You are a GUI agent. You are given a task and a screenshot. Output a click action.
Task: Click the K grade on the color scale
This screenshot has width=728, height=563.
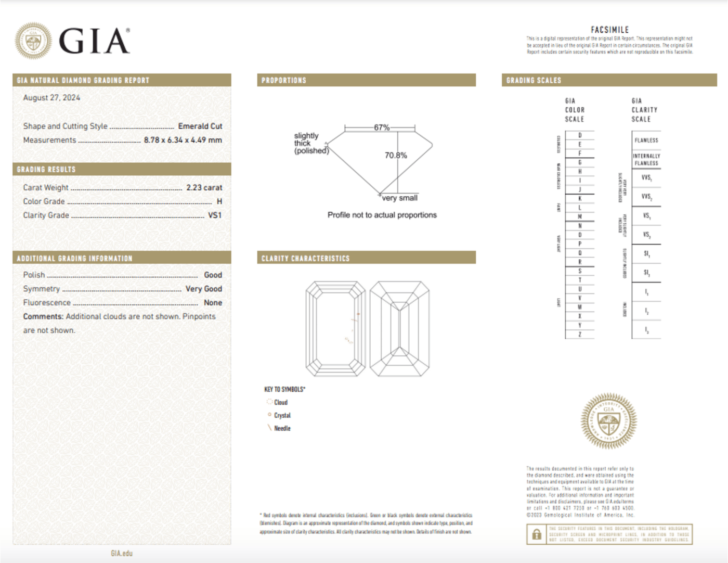click(580, 198)
